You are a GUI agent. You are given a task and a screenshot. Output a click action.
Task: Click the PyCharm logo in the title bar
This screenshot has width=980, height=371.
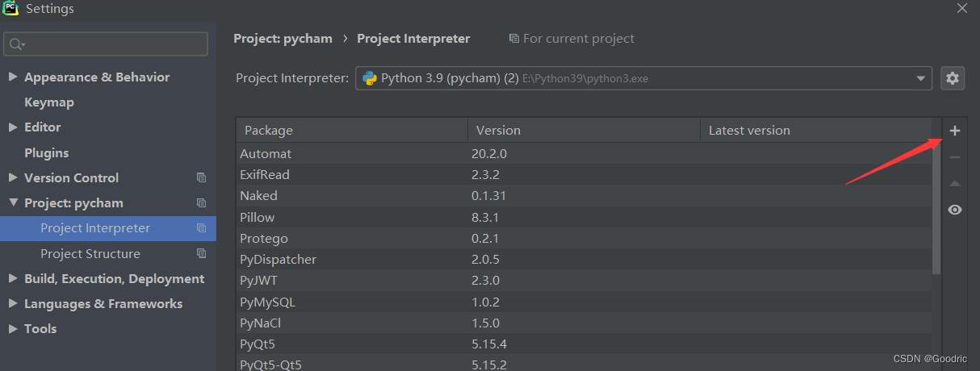10,9
